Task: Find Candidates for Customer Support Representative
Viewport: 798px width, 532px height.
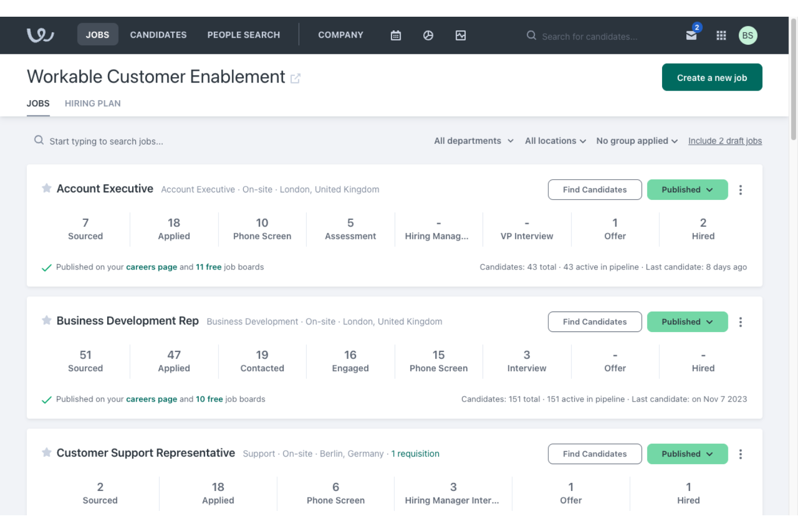Action: (x=595, y=454)
